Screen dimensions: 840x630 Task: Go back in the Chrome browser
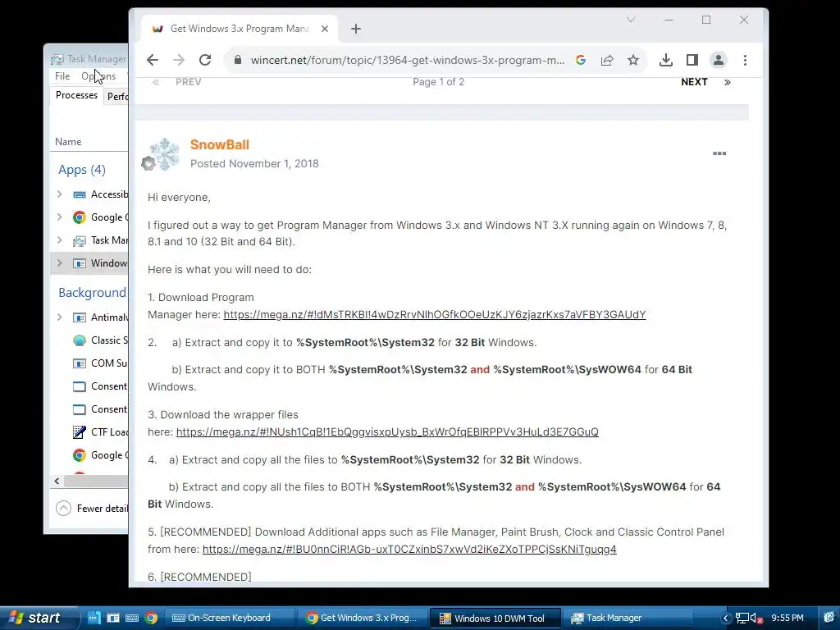pyautogui.click(x=153, y=60)
